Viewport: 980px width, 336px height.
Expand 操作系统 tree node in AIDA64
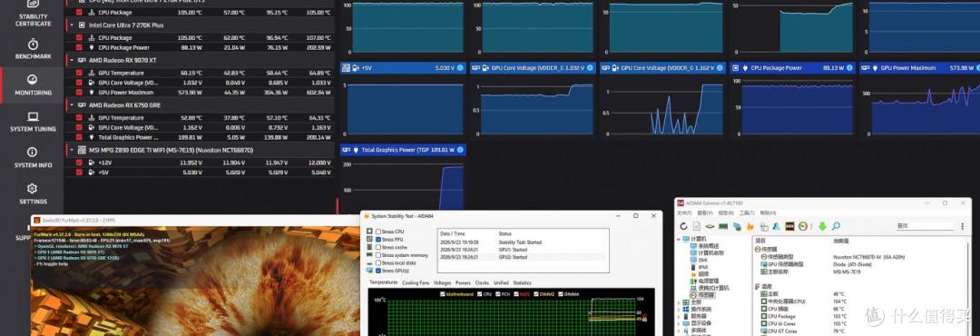(679, 309)
